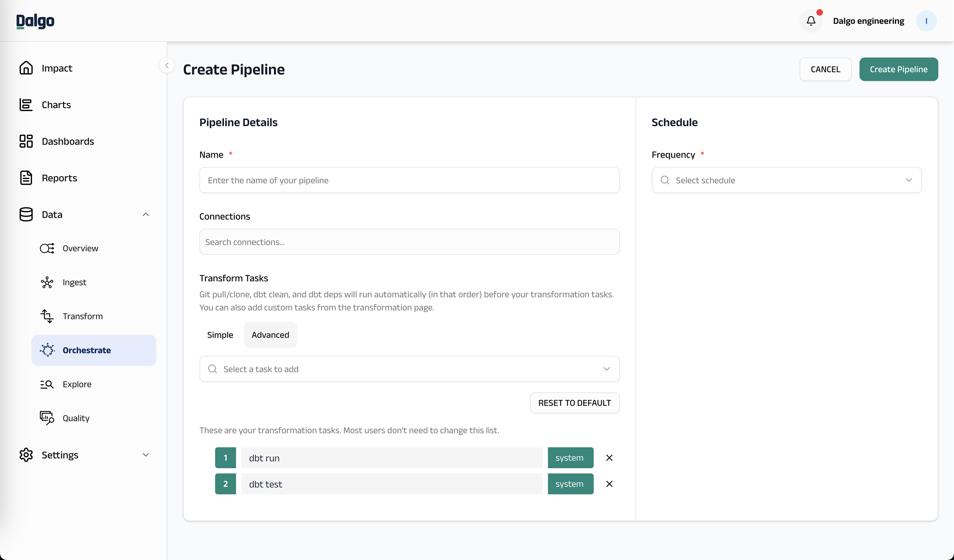Viewport: 954px width, 560px height.
Task: Open Overview under Data
Action: click(x=80, y=248)
